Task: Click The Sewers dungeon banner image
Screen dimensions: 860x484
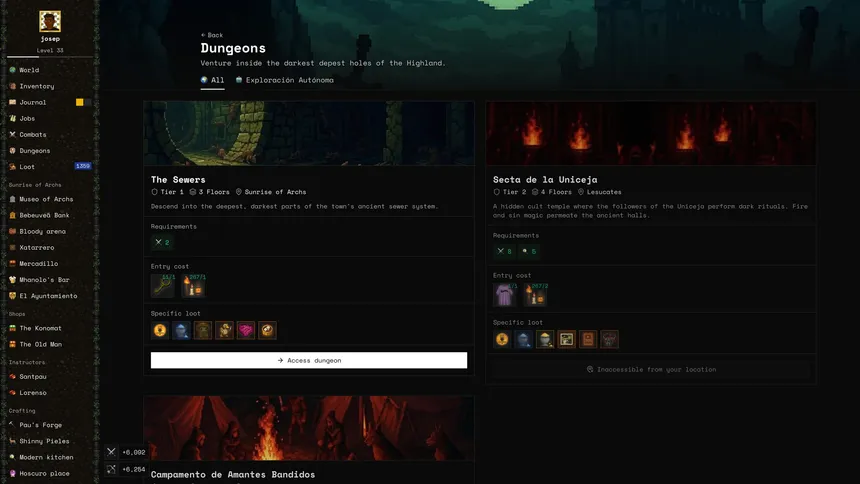Action: (x=307, y=133)
